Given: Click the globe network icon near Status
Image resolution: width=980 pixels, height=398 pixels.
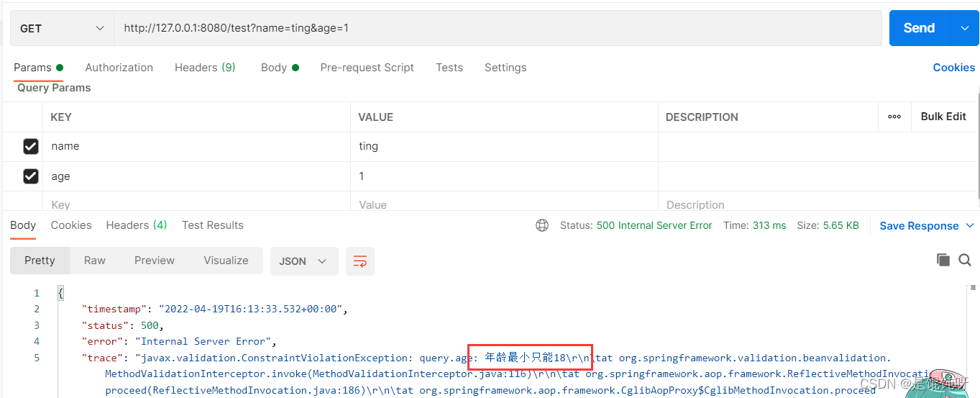Looking at the screenshot, I should [x=542, y=225].
